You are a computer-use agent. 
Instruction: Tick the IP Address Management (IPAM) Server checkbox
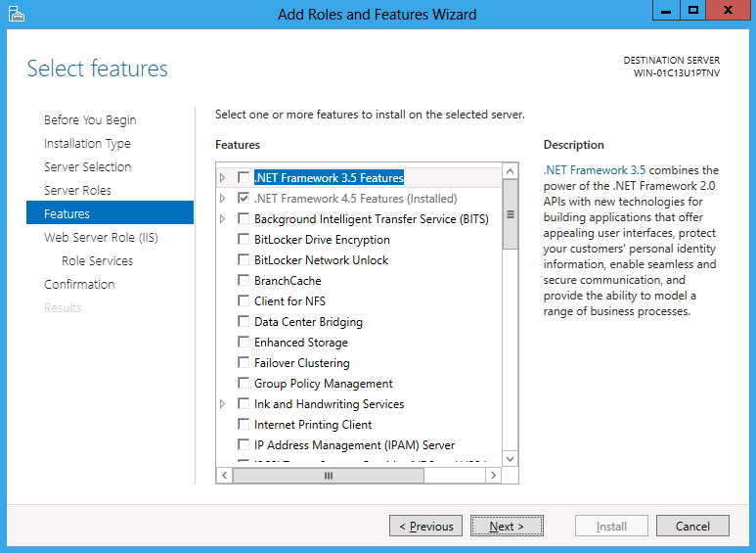click(244, 444)
